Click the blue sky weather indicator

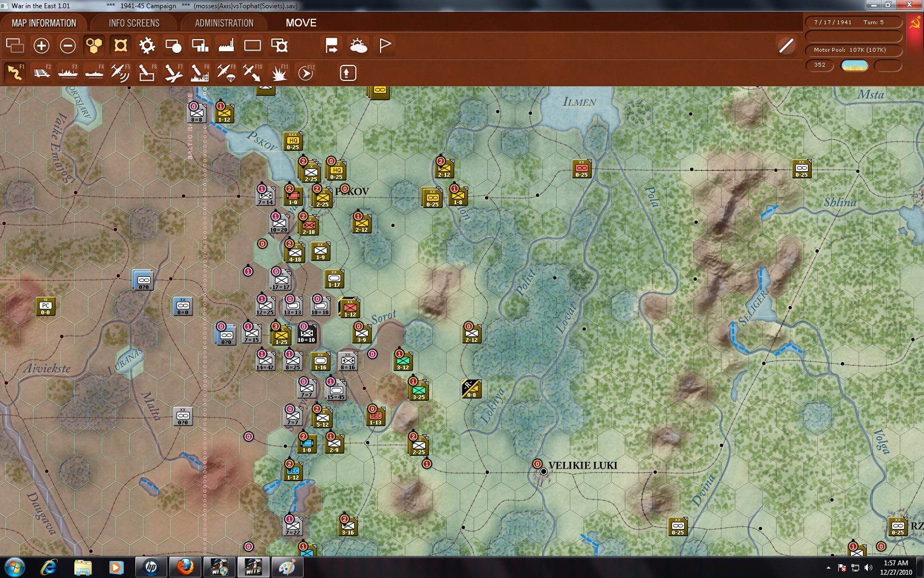click(x=855, y=66)
